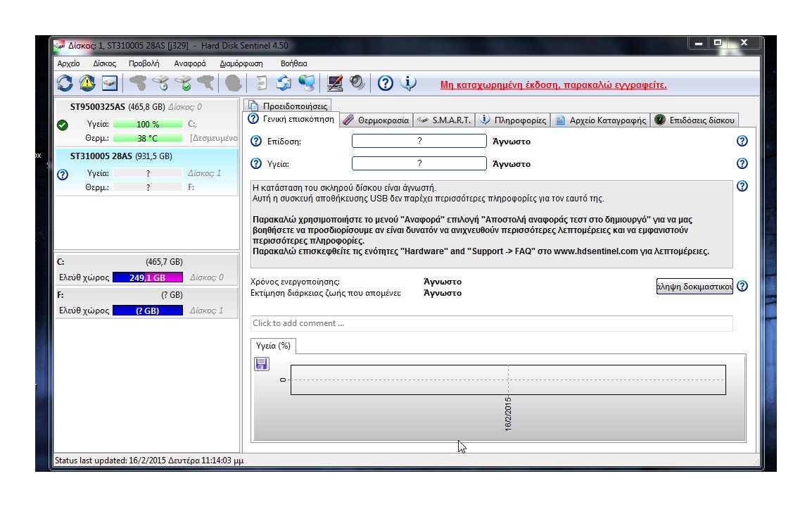812x507 pixels.
Task: Click the grey blob icon between toolbar separators
Action: coord(234,83)
